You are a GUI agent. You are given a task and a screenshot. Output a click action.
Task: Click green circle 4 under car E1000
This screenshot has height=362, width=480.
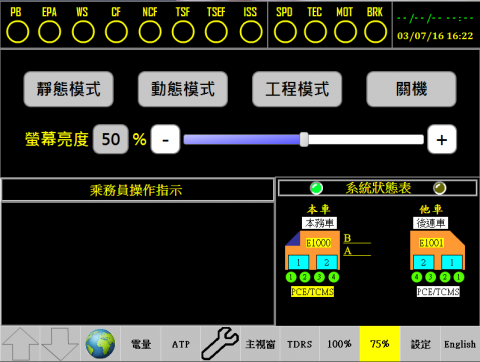(x=334, y=277)
